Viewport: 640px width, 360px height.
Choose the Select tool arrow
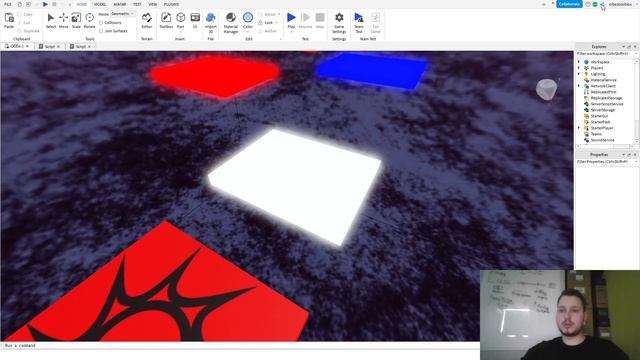(51, 18)
